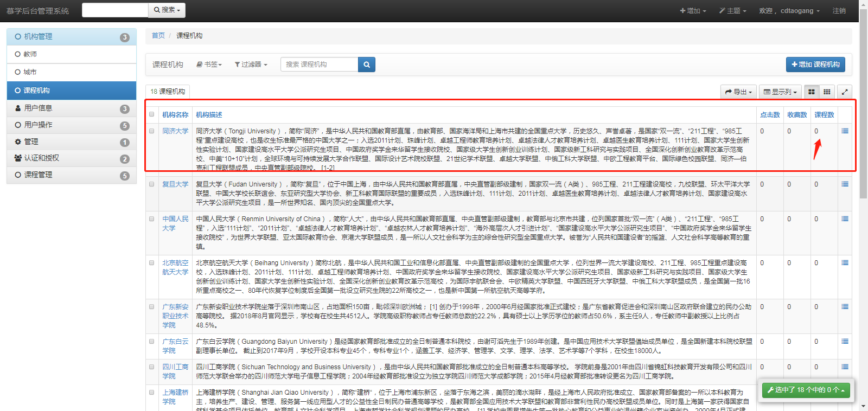
Task: Focus the 搜索 课程机构 search field
Action: (x=320, y=65)
